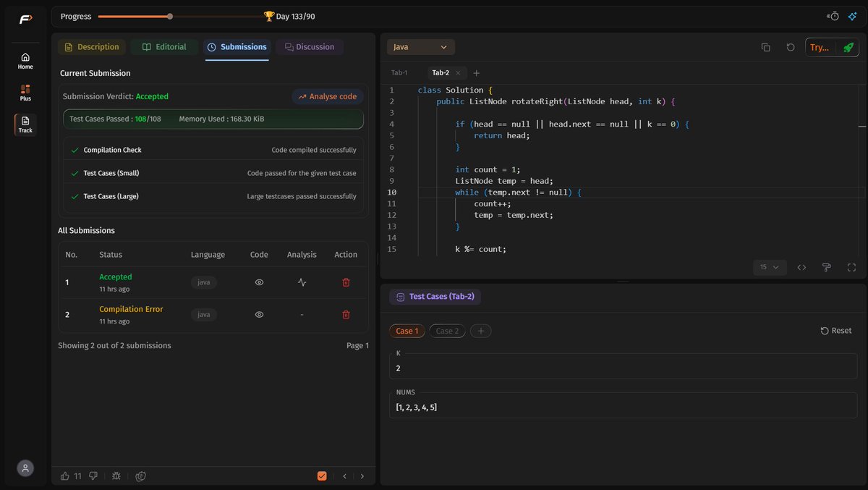Click the Try button
This screenshot has width=868, height=490.
(821, 47)
